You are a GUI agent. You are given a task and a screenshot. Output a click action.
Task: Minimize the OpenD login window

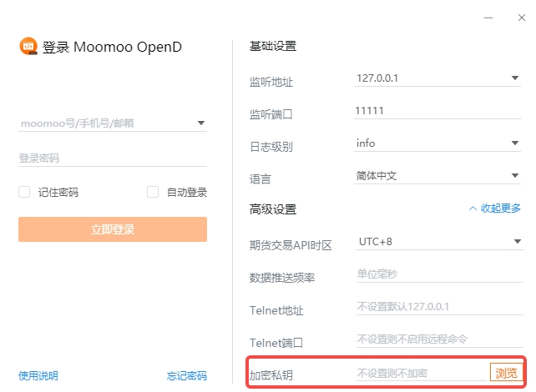[488, 16]
